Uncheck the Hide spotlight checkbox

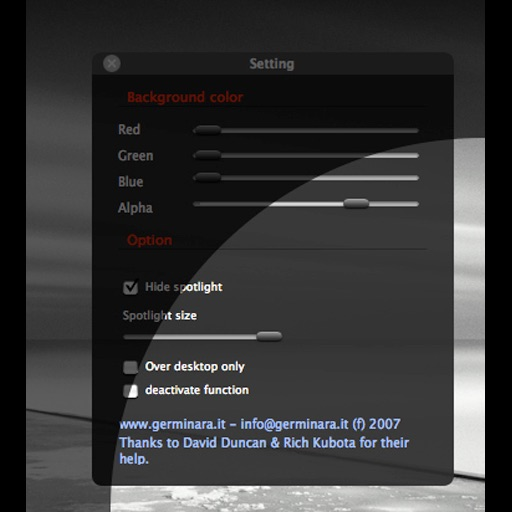coord(130,287)
